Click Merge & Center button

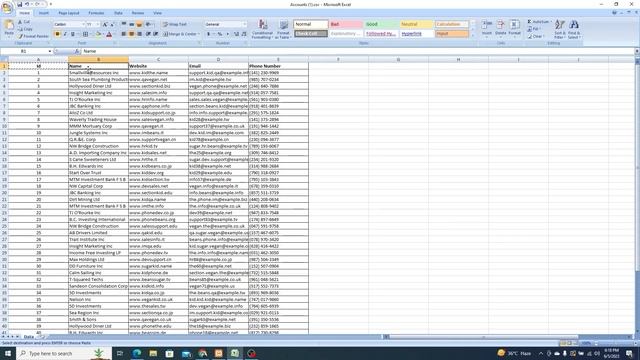point(181,34)
